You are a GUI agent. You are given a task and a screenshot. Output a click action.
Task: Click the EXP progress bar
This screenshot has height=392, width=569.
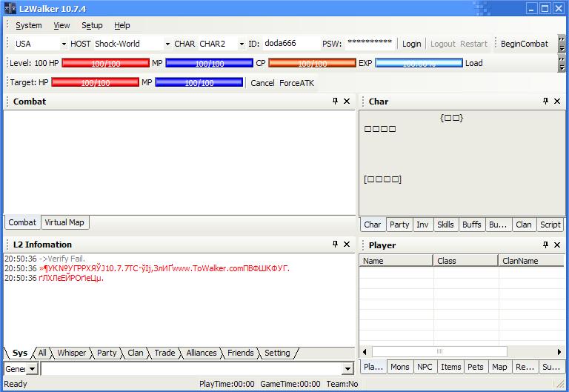point(419,63)
